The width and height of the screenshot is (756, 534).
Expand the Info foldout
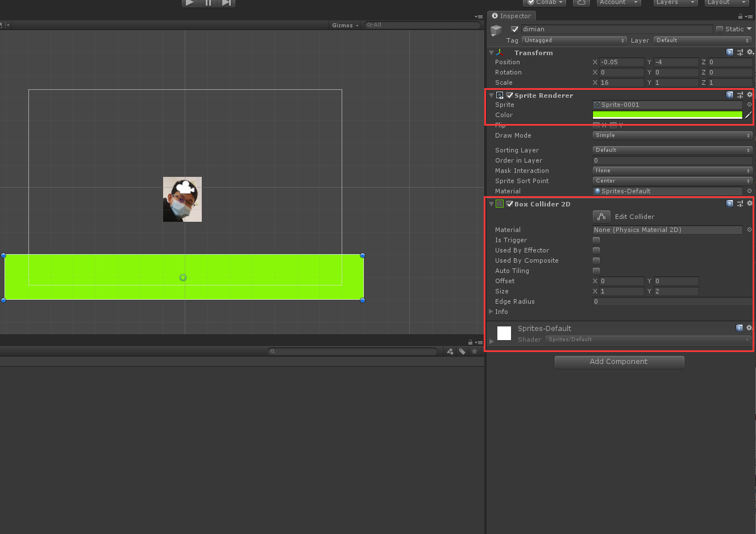491,312
